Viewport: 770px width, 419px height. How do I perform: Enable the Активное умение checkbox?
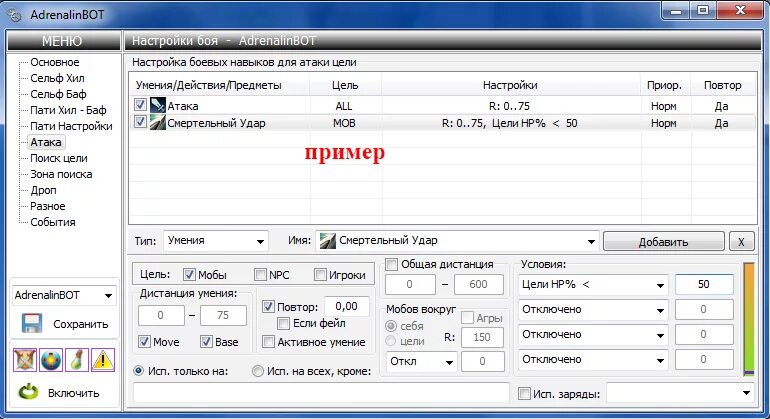click(268, 342)
